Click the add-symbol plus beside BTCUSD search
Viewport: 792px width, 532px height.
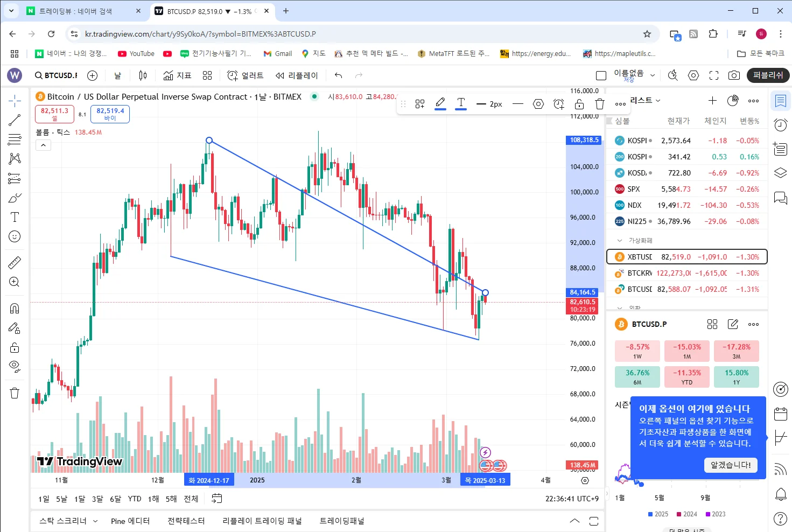92,75
